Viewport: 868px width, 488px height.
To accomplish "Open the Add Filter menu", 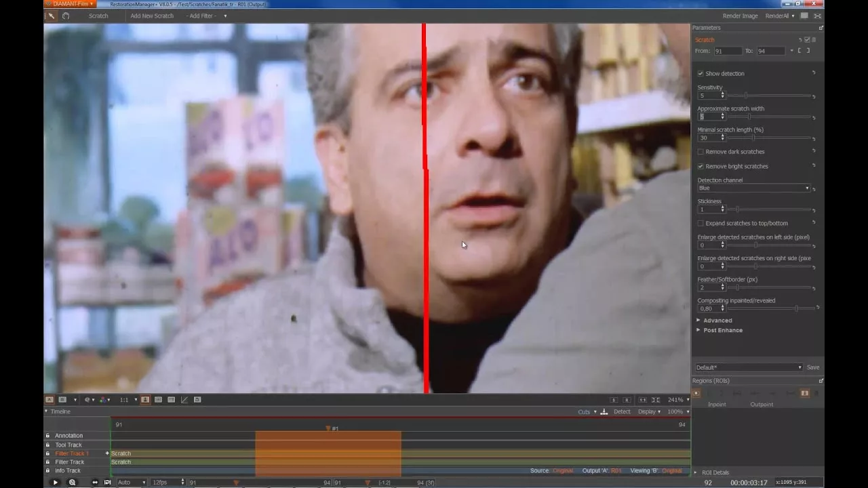I will [x=206, y=16].
